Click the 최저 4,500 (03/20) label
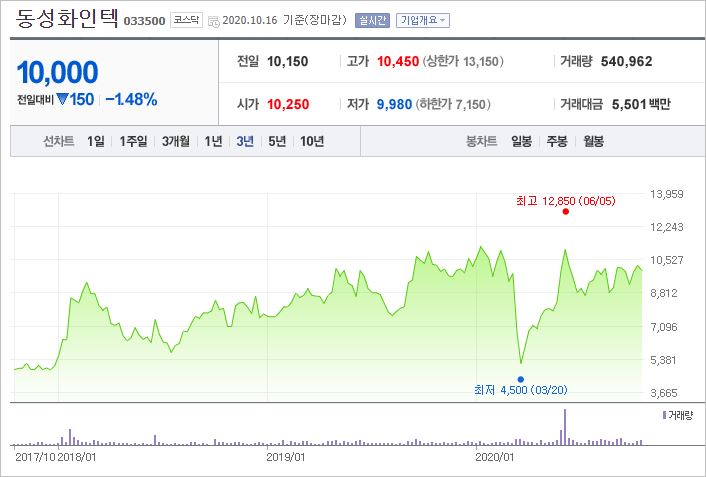 (x=521, y=390)
